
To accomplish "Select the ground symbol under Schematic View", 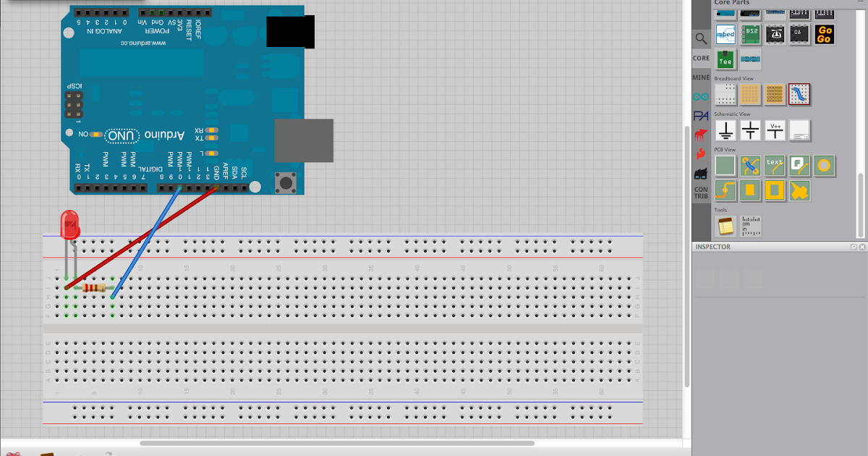I will pyautogui.click(x=727, y=129).
